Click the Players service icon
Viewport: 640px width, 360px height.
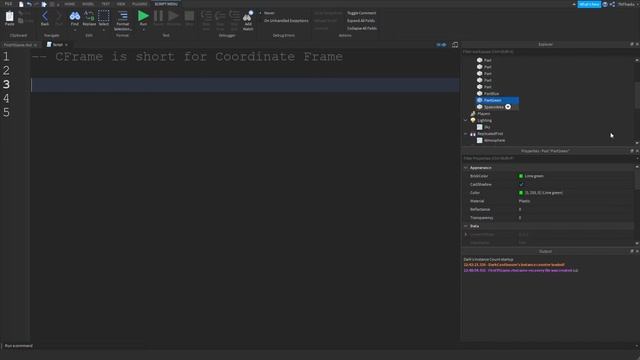point(473,113)
